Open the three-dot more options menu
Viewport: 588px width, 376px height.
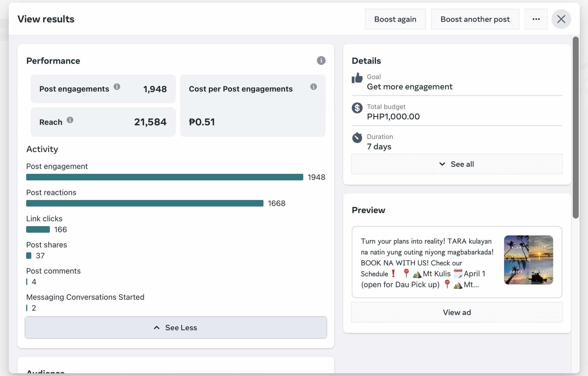[x=536, y=19]
